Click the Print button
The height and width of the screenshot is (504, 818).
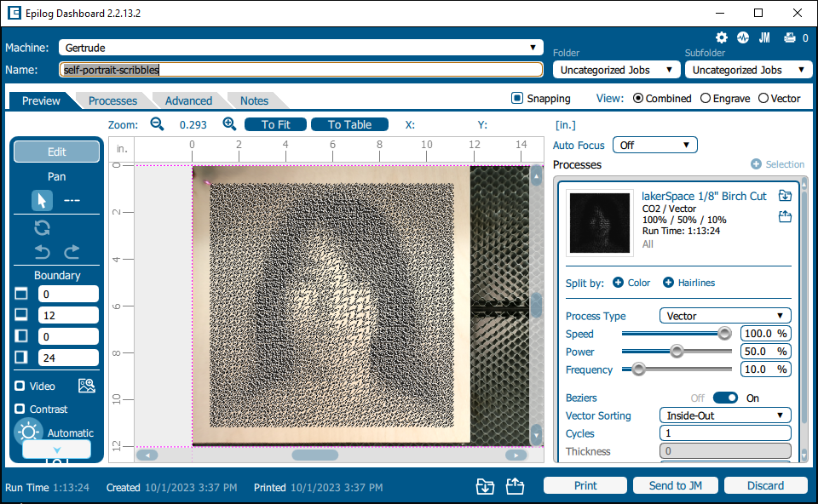(x=585, y=485)
